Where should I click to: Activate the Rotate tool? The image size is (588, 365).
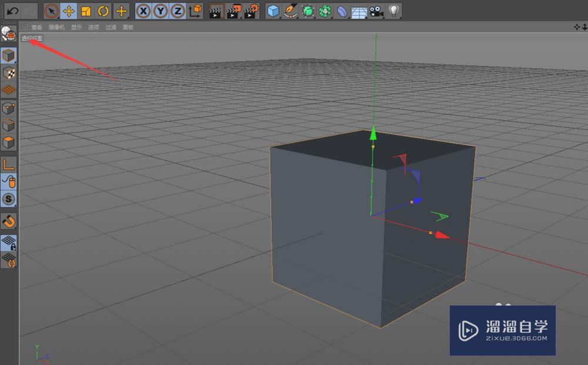pyautogui.click(x=103, y=11)
